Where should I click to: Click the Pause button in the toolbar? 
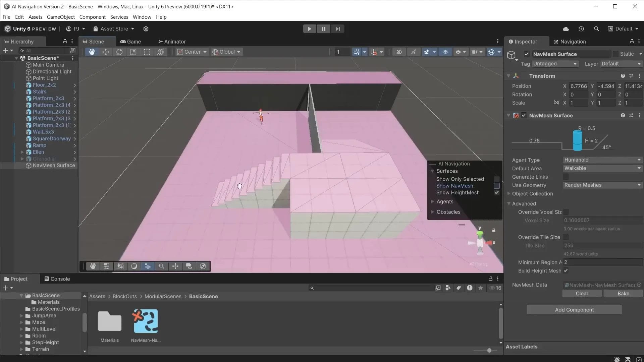[x=323, y=28]
